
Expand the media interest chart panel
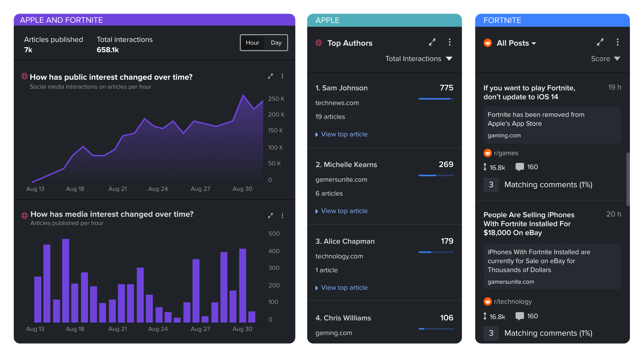[x=270, y=216]
